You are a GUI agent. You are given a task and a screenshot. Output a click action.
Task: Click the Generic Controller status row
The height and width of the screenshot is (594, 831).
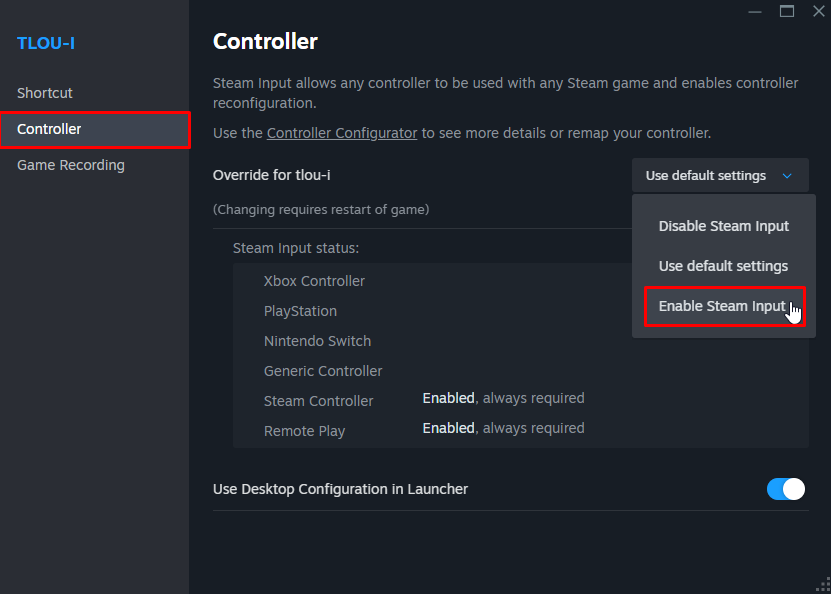pos(322,371)
